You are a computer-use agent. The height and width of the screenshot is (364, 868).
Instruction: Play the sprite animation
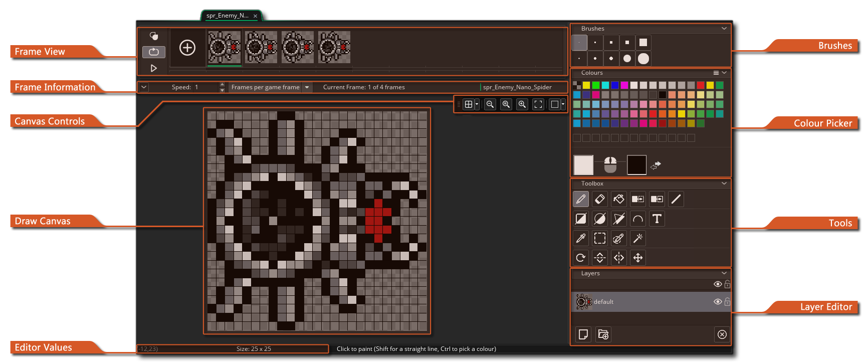pyautogui.click(x=154, y=68)
